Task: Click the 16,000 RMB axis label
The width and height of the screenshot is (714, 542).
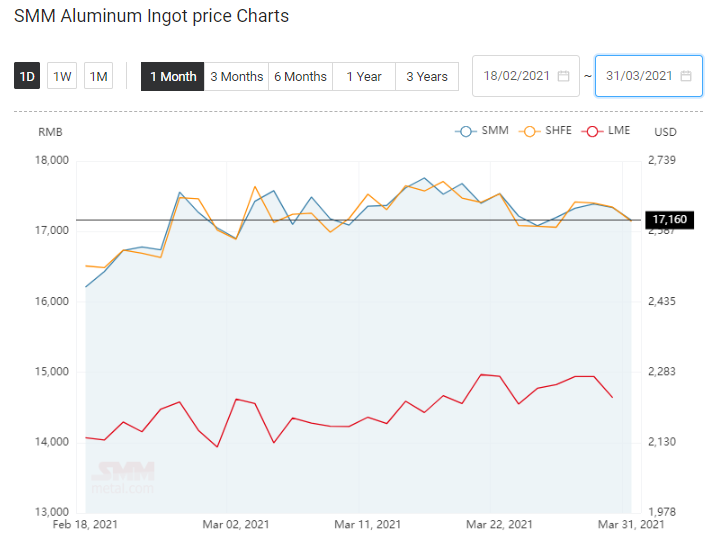Action: (x=52, y=302)
